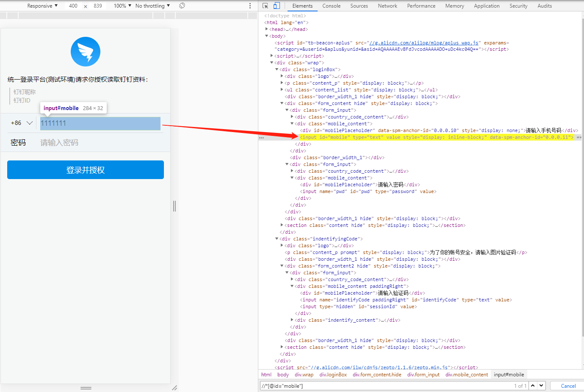Click the viewport right-edge resize handle

click(x=174, y=206)
